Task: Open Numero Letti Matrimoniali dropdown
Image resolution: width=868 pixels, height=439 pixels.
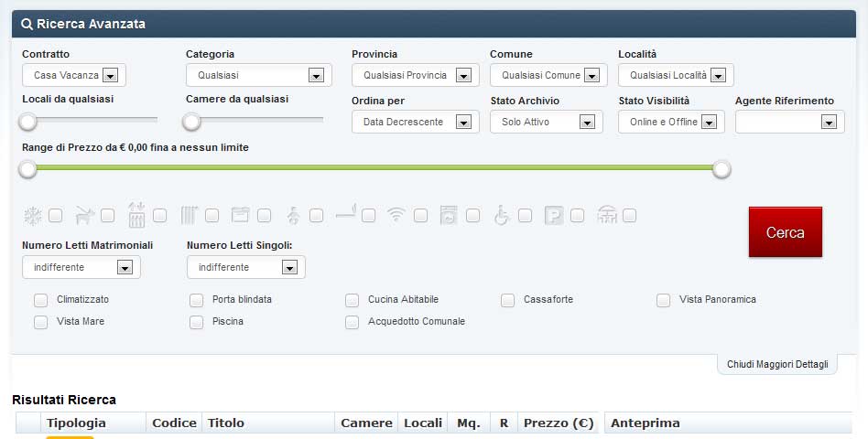Action: point(81,267)
